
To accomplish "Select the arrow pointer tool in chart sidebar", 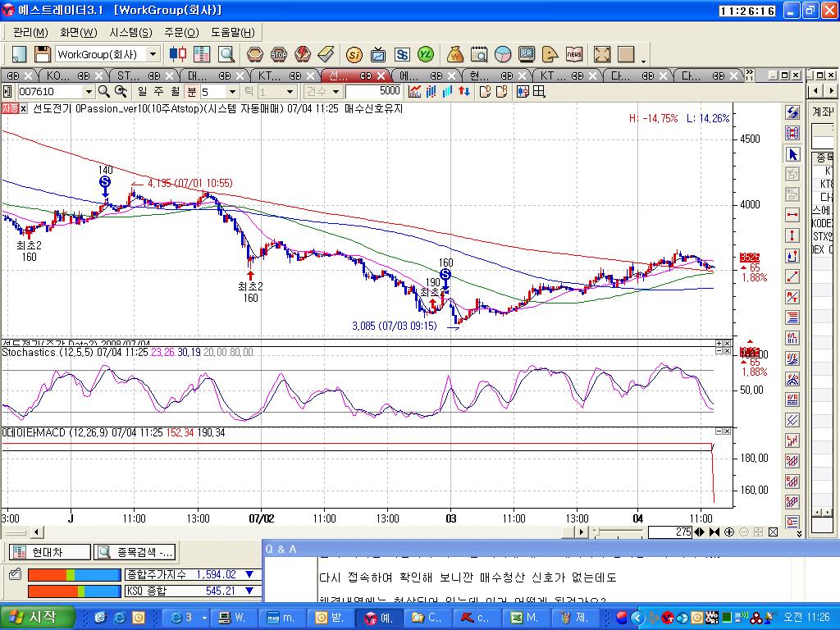I will coord(792,154).
